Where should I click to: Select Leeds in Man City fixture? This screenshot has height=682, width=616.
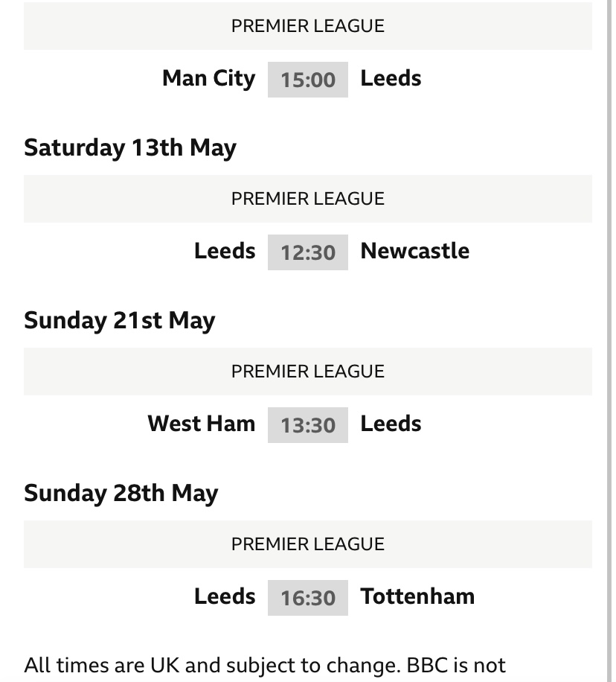[391, 78]
